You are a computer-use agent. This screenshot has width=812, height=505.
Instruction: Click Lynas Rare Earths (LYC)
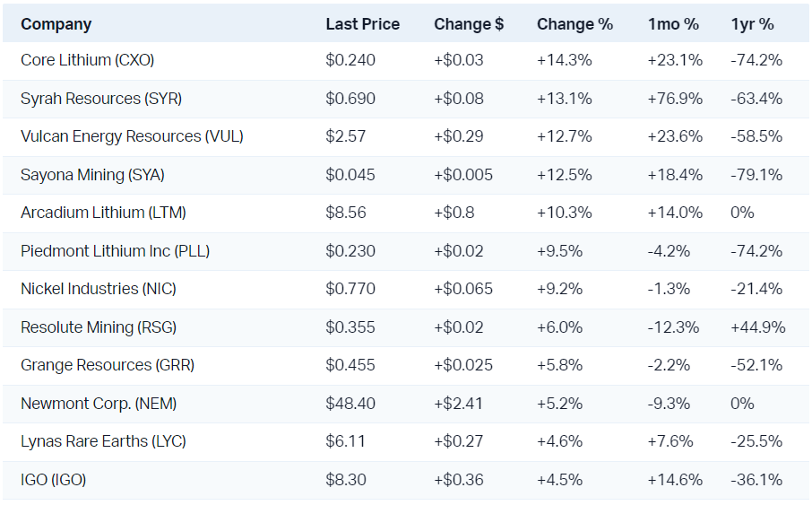(x=103, y=441)
